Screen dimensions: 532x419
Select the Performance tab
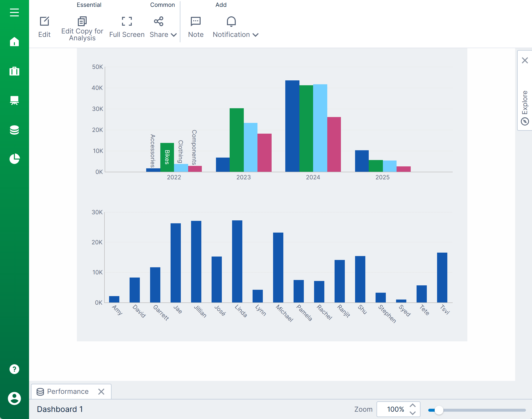67,392
